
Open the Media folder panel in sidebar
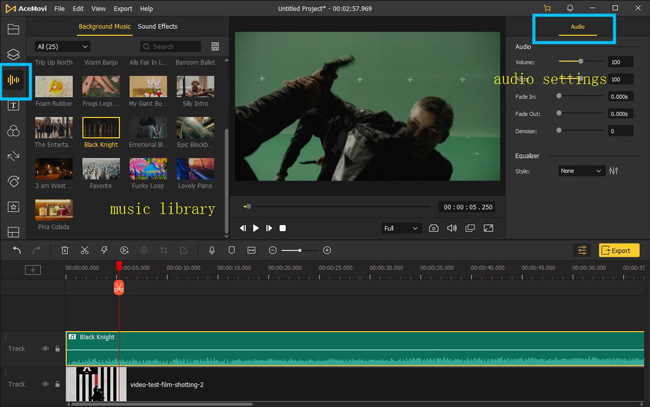coord(13,29)
